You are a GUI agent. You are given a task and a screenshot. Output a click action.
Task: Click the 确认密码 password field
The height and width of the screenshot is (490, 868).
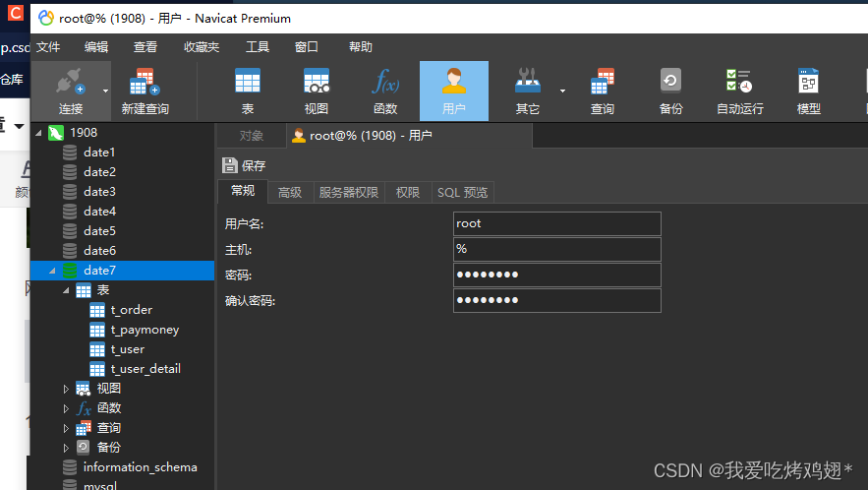point(557,300)
